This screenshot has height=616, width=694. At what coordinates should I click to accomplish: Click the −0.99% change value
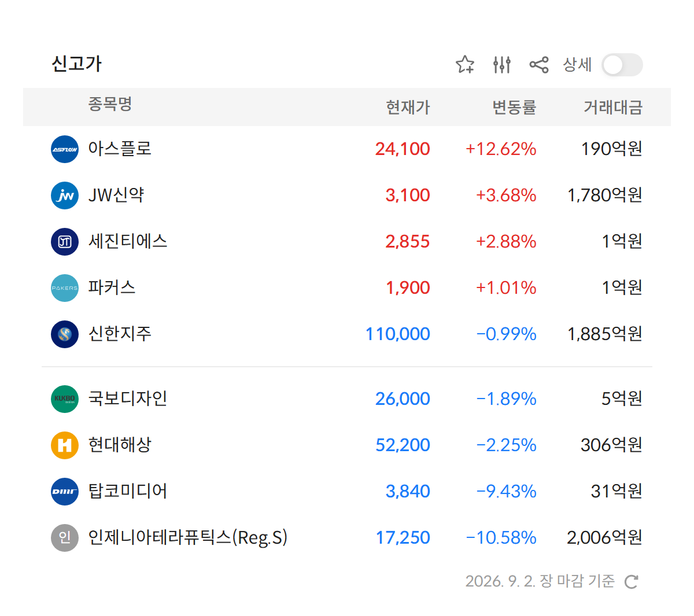tap(506, 334)
